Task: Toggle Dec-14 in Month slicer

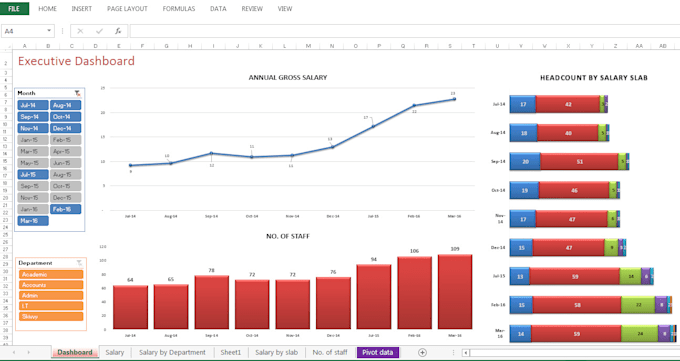Action: (65, 128)
